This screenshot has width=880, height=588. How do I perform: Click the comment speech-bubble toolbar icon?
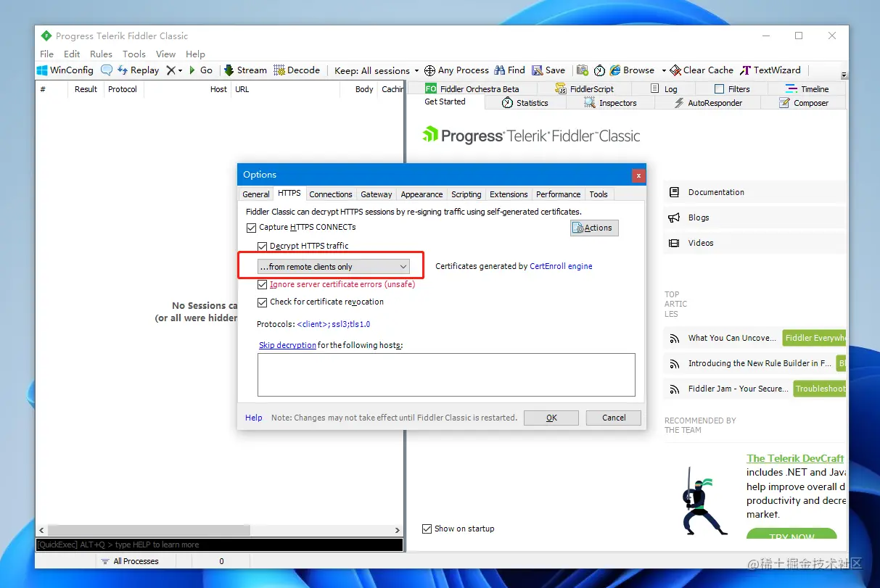click(x=107, y=70)
